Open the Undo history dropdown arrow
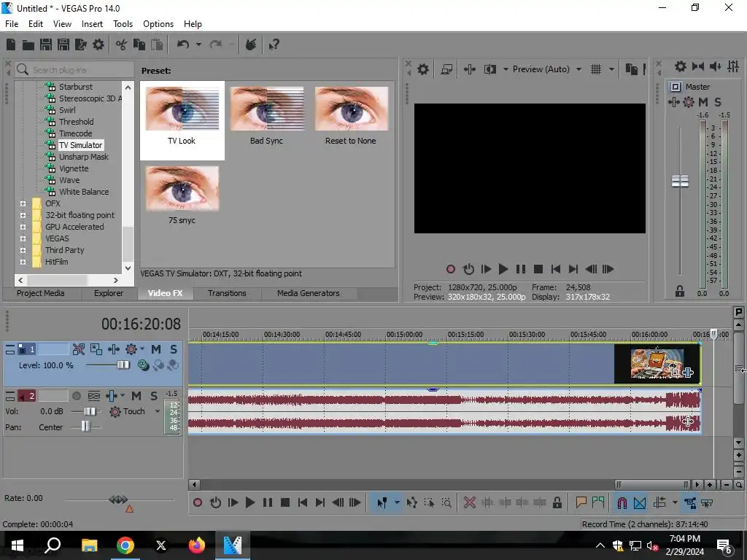Image resolution: width=747 pixels, height=560 pixels. pyautogui.click(x=198, y=44)
